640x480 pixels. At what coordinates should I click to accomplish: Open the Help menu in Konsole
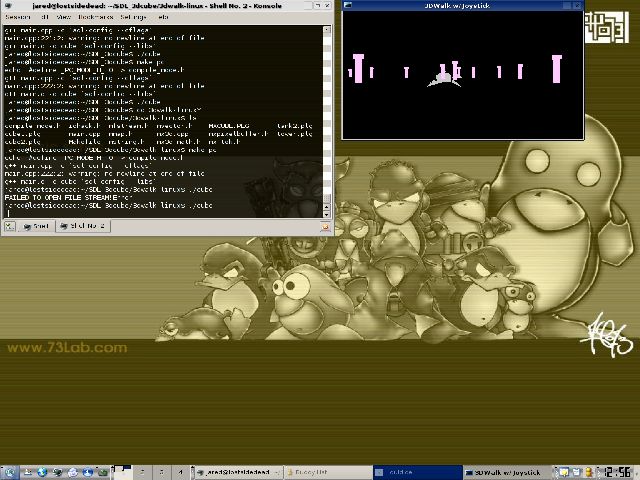(163, 17)
